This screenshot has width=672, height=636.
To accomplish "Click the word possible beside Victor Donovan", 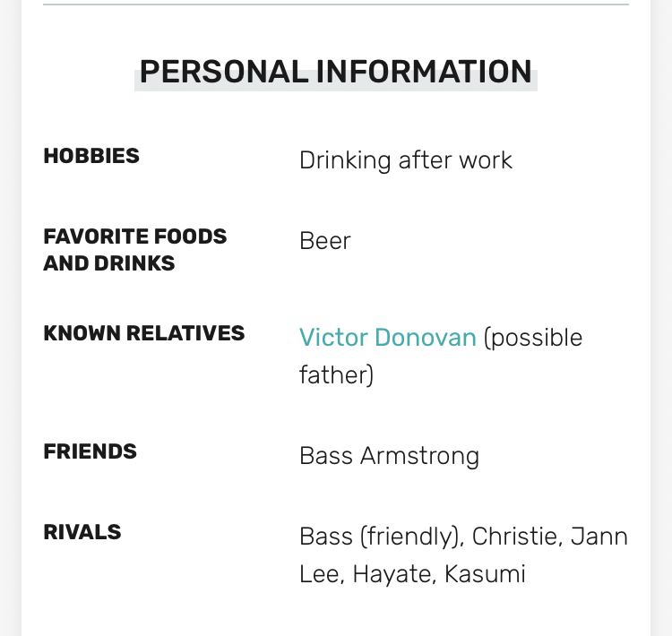I will click(539, 338).
